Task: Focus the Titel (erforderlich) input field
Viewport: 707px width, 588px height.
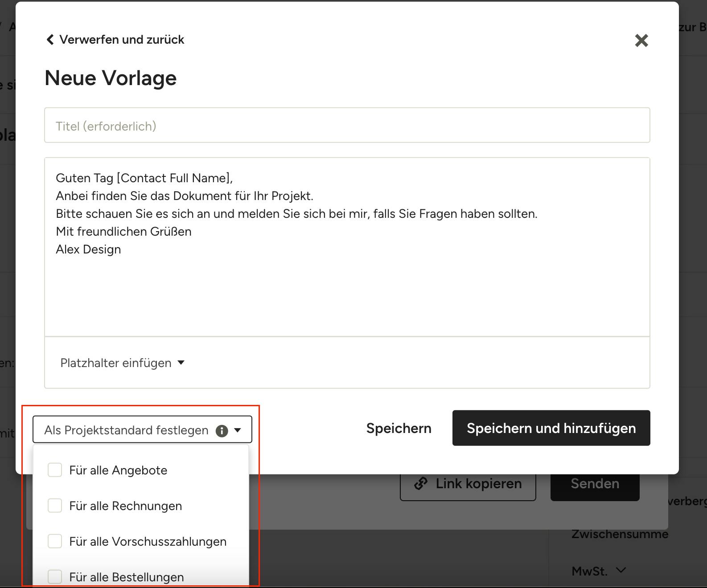Action: (347, 126)
